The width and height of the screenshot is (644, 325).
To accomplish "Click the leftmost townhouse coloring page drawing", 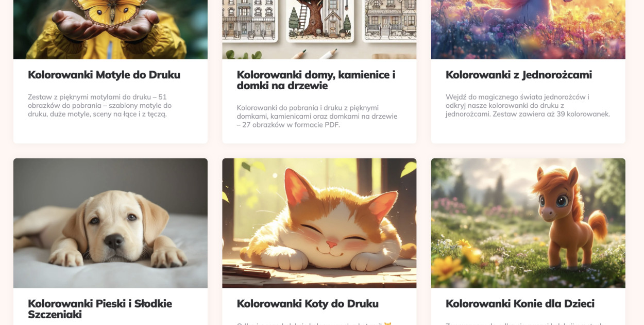I will click(249, 20).
